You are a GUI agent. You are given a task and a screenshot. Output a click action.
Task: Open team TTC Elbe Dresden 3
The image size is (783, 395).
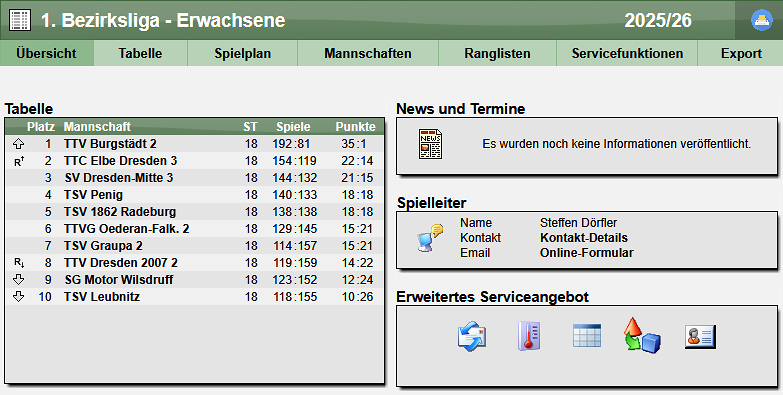point(120,161)
